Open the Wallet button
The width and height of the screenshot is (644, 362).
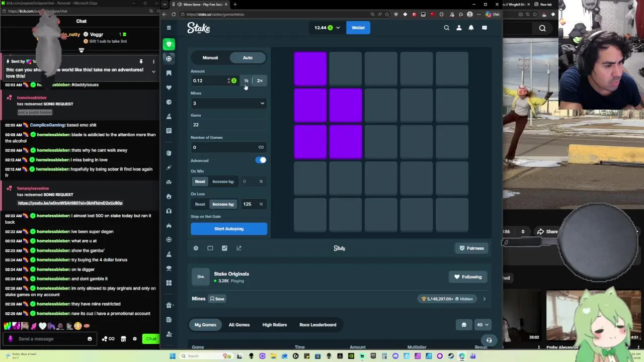358,28
